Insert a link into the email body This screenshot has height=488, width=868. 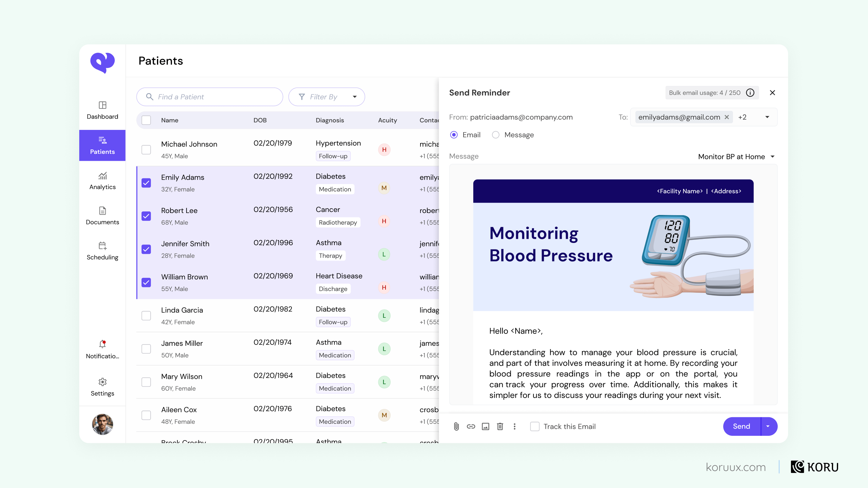(471, 426)
